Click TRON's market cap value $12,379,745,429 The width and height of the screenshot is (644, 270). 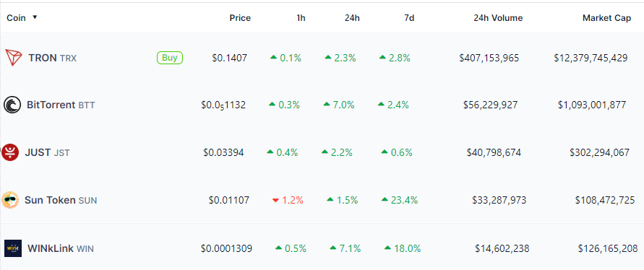[x=591, y=58]
